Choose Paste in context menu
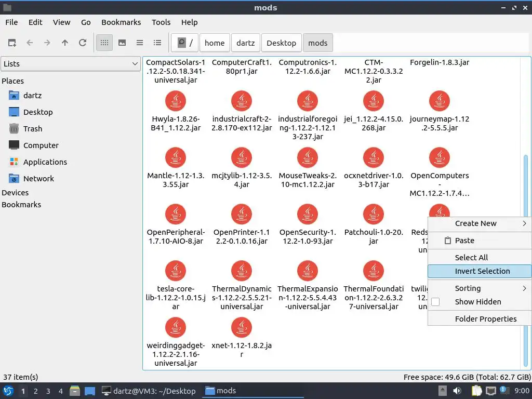Viewport: 532px width, 399px height. pos(480,241)
